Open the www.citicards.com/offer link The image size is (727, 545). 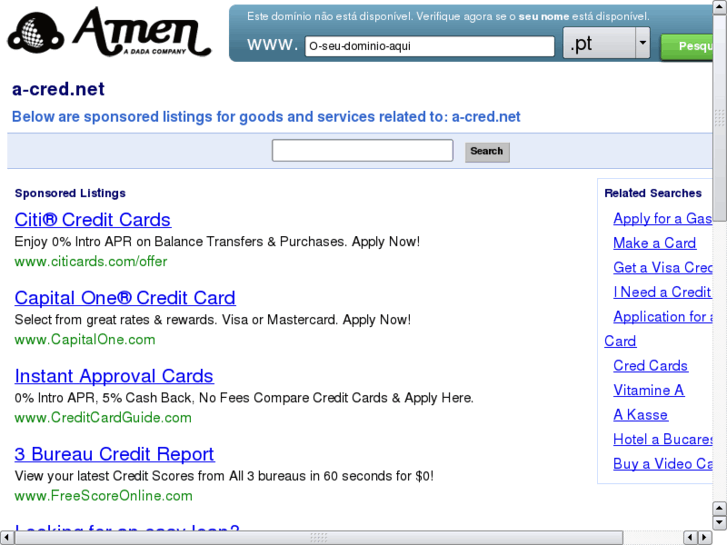[x=91, y=262]
